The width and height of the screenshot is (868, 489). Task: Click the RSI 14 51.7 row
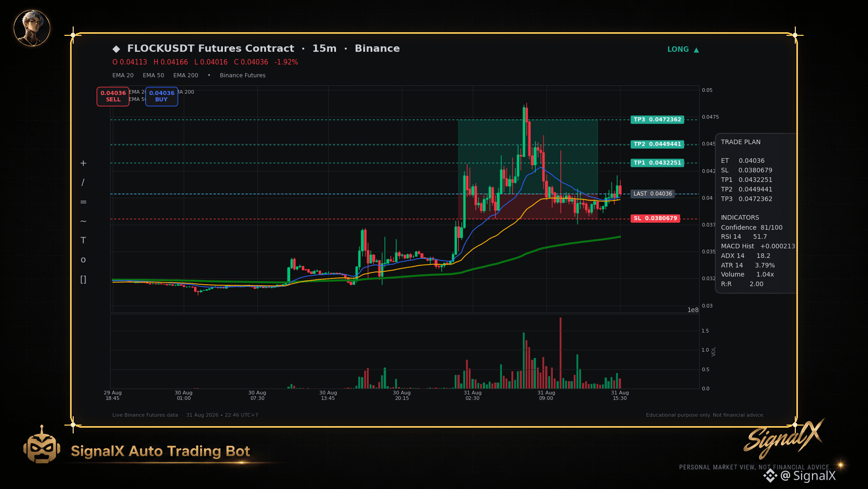744,237
